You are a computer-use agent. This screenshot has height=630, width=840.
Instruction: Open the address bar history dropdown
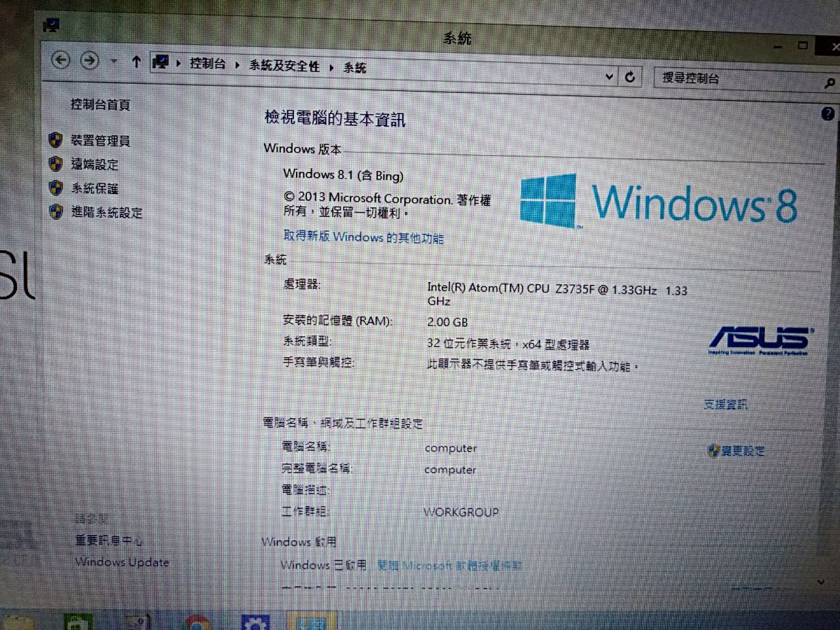click(610, 76)
